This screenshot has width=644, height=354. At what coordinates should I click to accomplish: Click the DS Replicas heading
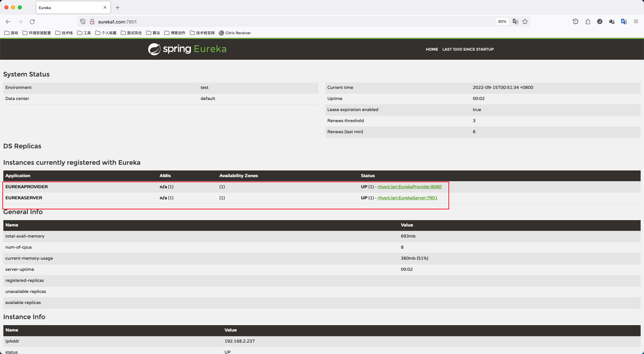22,146
